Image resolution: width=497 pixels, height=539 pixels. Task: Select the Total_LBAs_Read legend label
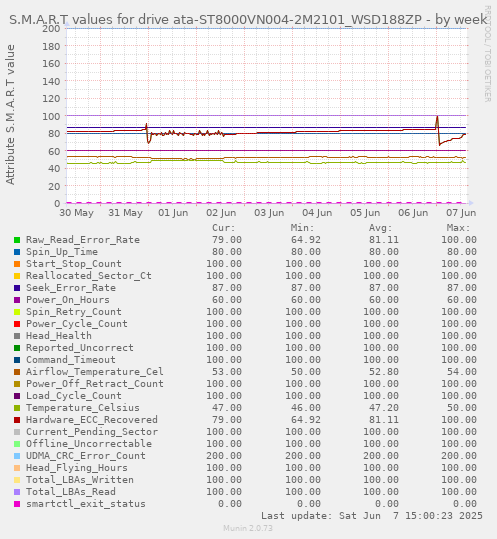coord(71,492)
